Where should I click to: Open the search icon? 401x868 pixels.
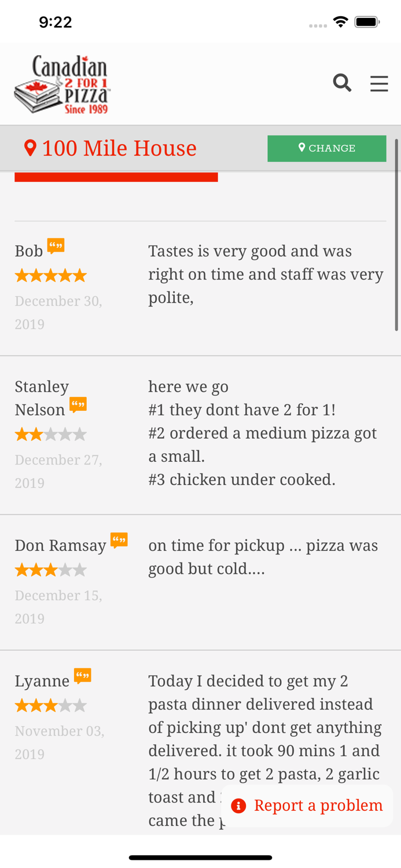341,82
